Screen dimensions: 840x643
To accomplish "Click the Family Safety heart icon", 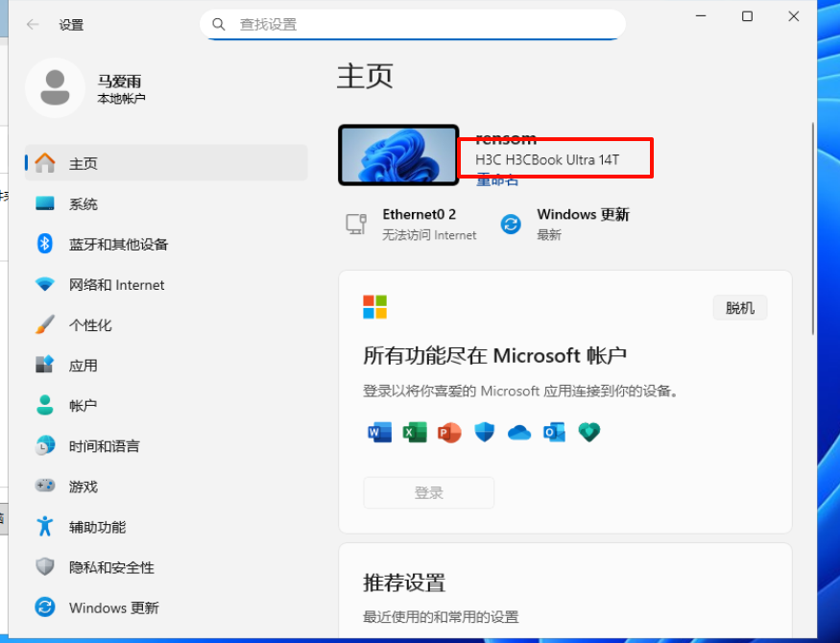I will pyautogui.click(x=589, y=432).
